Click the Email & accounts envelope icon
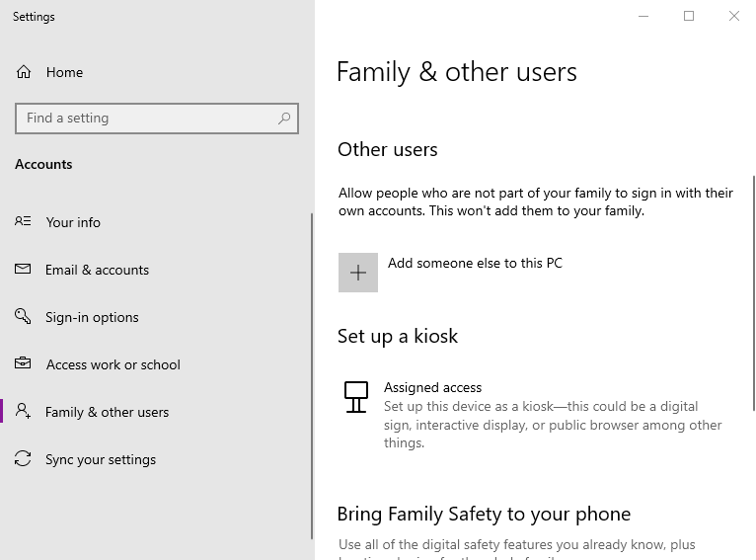The image size is (756, 560). tap(23, 270)
